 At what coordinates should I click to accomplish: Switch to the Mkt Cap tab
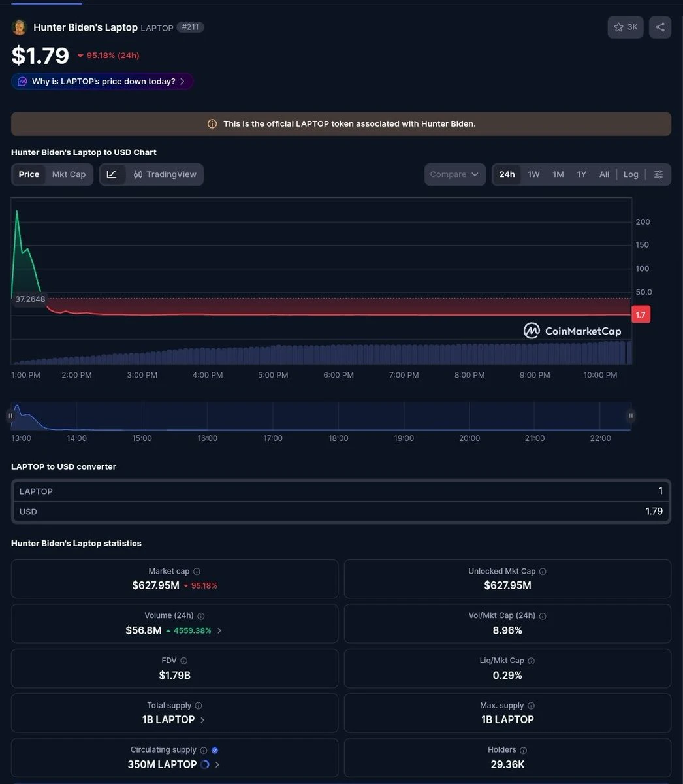coord(69,174)
